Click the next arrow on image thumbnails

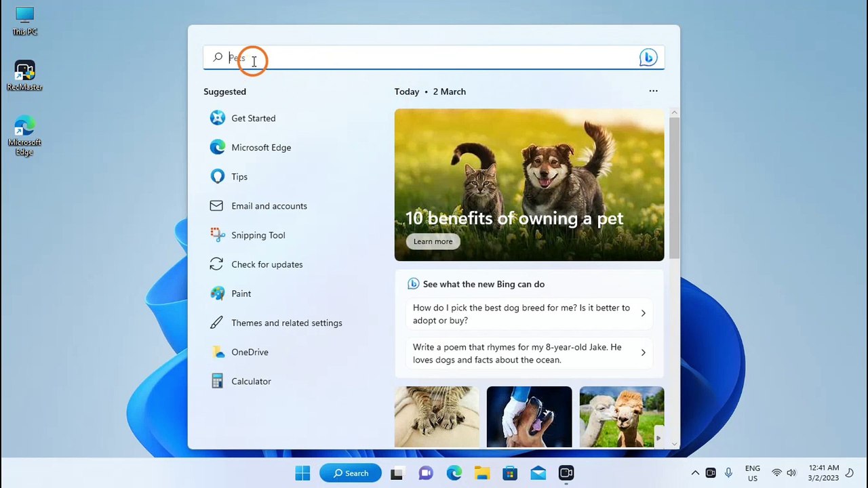coord(658,438)
